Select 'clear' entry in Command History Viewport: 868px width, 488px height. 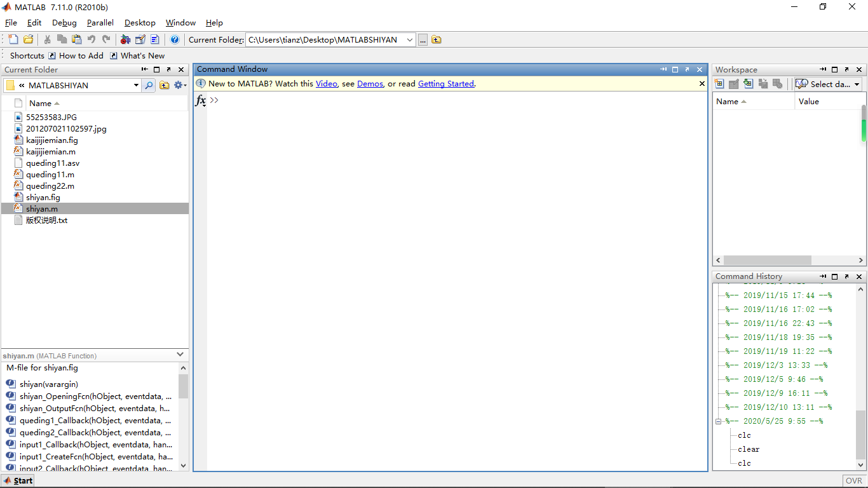749,449
